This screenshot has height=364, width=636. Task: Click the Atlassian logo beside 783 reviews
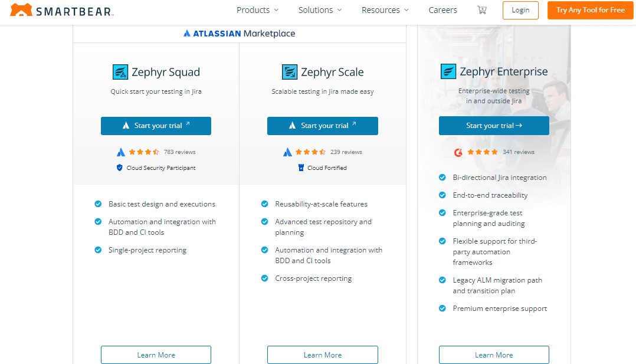[121, 152]
